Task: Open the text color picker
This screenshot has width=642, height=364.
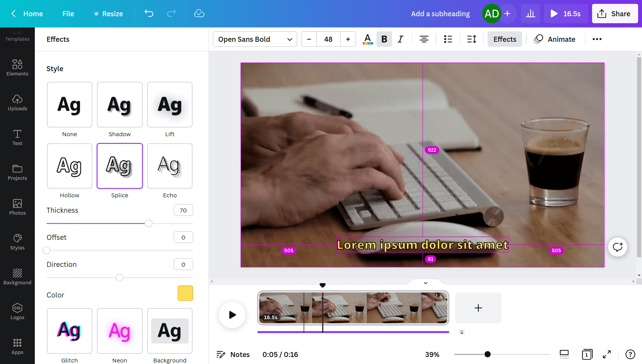Action: (368, 39)
